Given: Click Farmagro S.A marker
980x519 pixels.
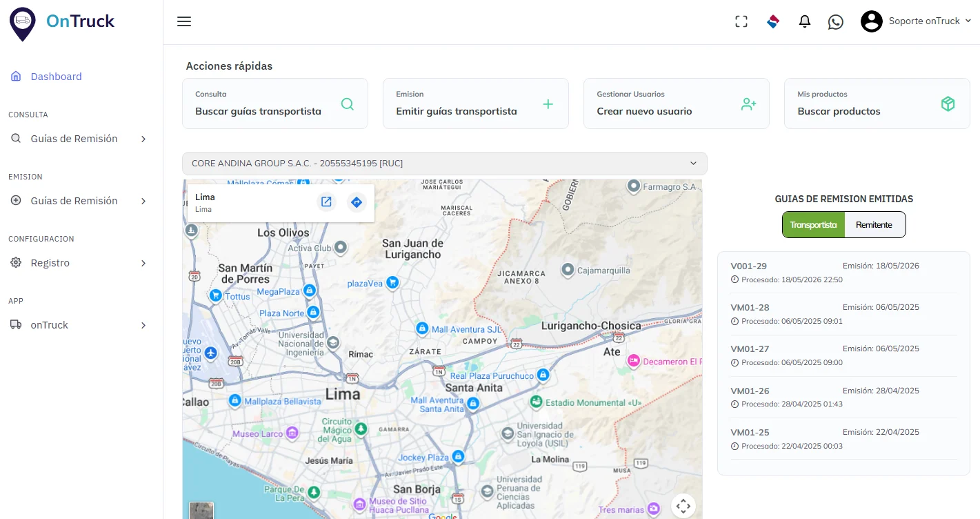Looking at the screenshot, I should pos(634,186).
